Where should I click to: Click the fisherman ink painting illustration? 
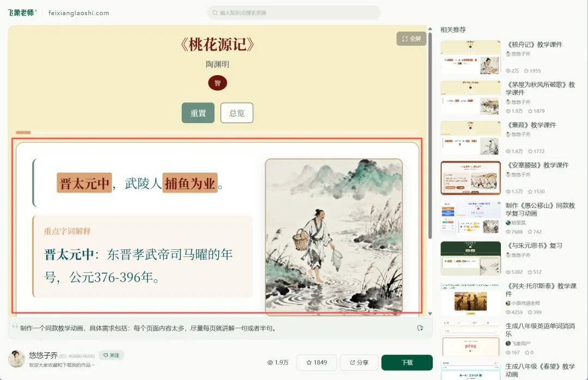pyautogui.click(x=334, y=237)
